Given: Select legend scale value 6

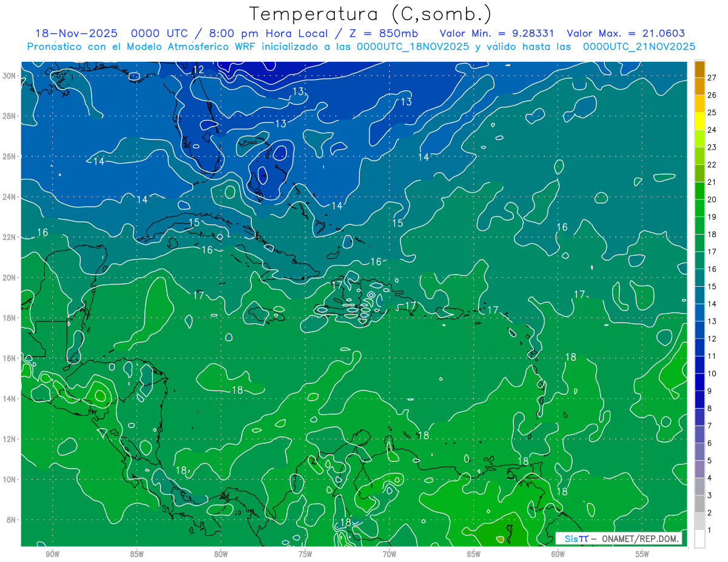Looking at the screenshot, I should 710,443.
